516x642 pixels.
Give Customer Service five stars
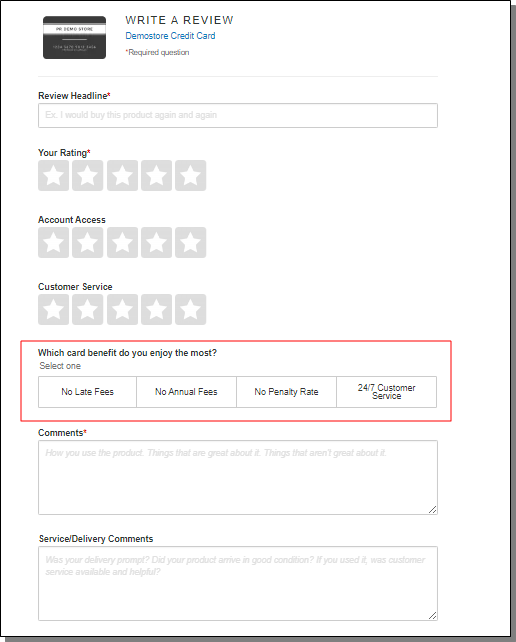click(190, 310)
